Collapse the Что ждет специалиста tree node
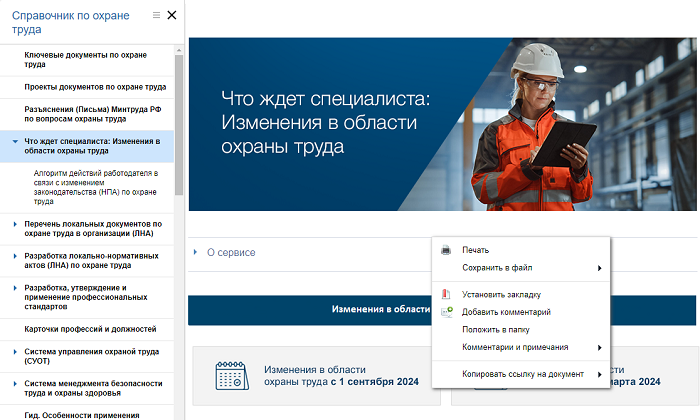Screen dimensions: 700x420 tap(15, 141)
